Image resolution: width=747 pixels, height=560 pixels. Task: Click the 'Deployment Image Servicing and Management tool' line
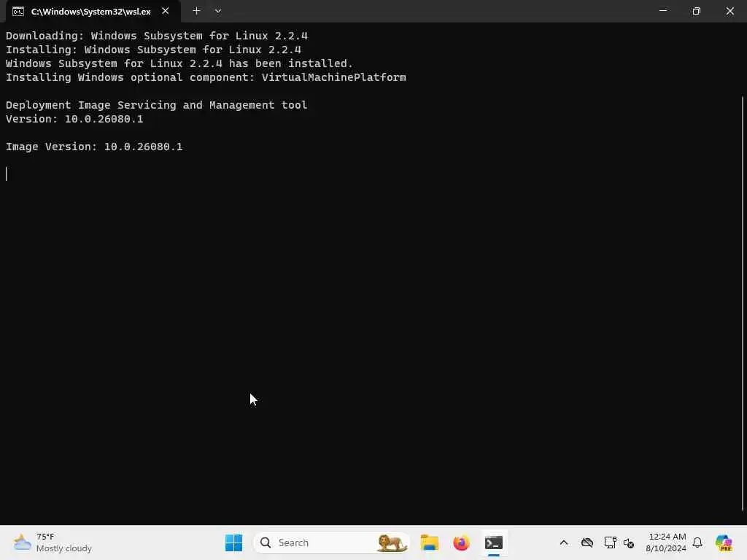[157, 105]
